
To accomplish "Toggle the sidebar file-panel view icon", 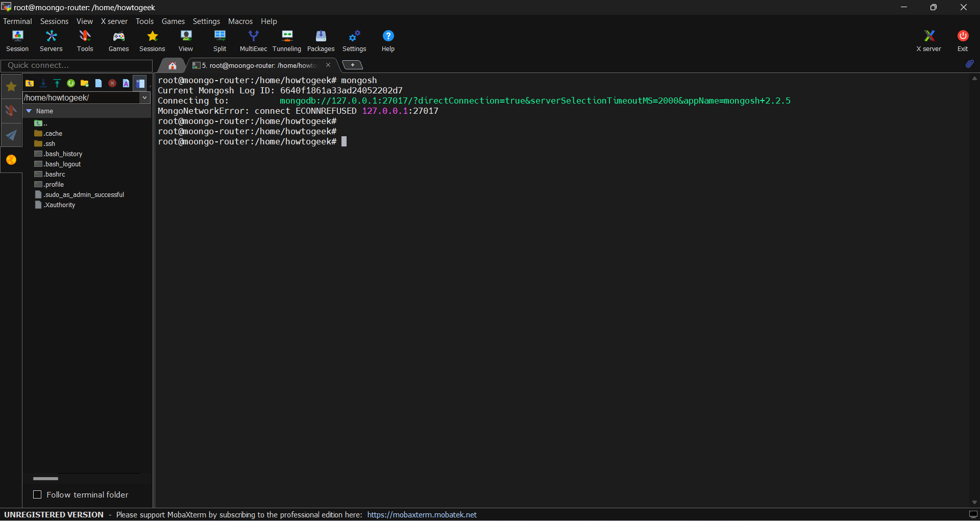I will (x=140, y=83).
